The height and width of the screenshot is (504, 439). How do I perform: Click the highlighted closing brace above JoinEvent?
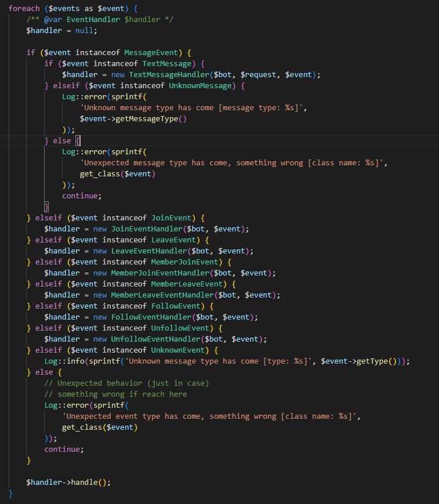click(47, 206)
